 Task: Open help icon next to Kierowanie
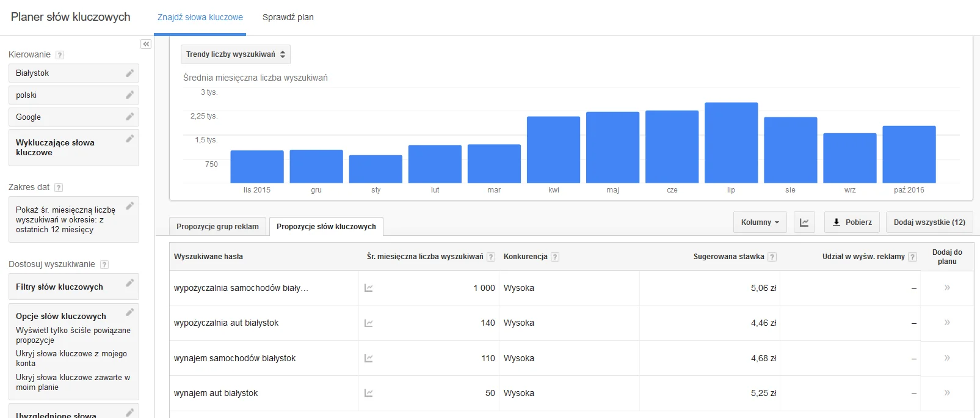pos(60,55)
